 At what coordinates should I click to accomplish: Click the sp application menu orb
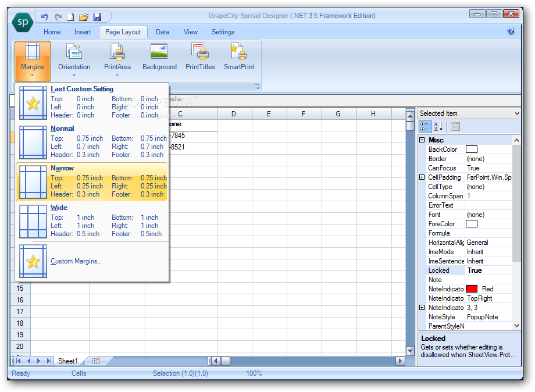point(23,22)
